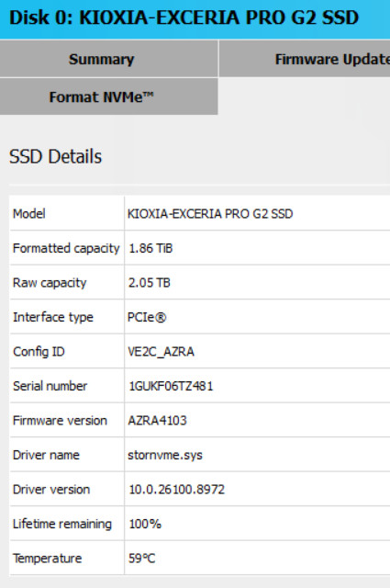Select model value KIOXIA-EXCERIA PRO G2 SSD

pyautogui.click(x=210, y=214)
